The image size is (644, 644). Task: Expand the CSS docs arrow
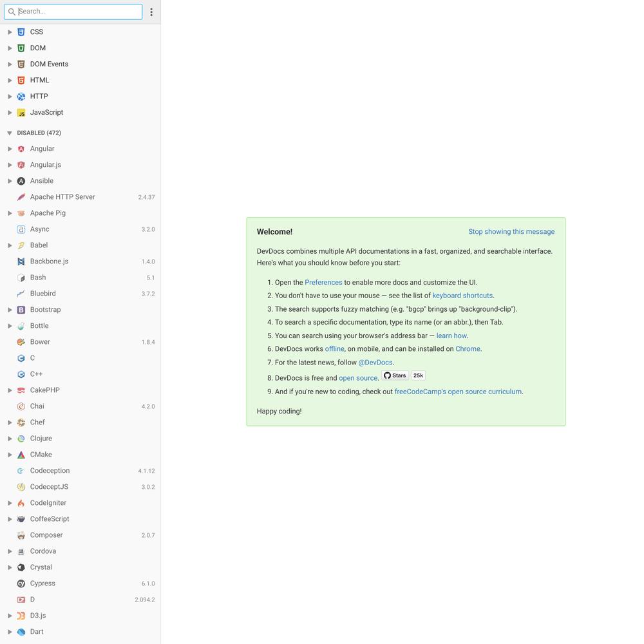(x=10, y=32)
